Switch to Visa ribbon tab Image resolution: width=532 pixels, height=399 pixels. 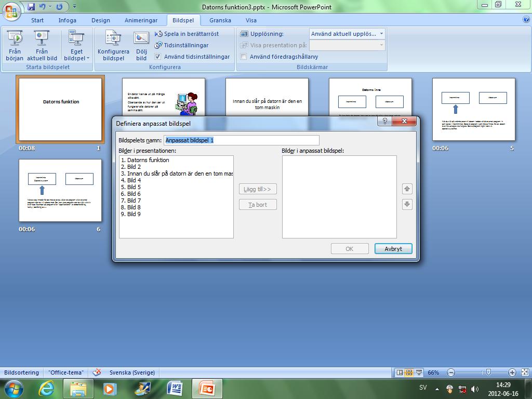click(251, 20)
